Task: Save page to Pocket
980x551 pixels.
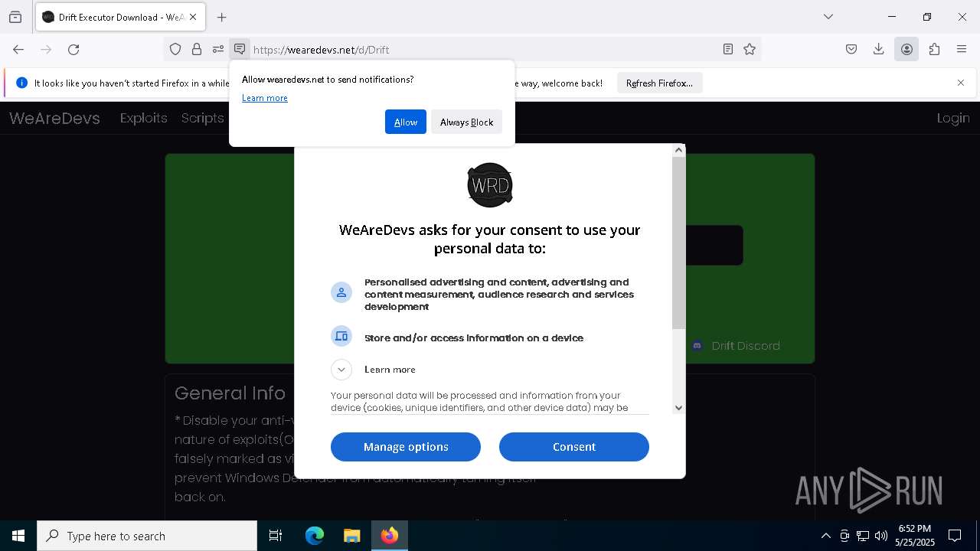Action: [x=851, y=50]
